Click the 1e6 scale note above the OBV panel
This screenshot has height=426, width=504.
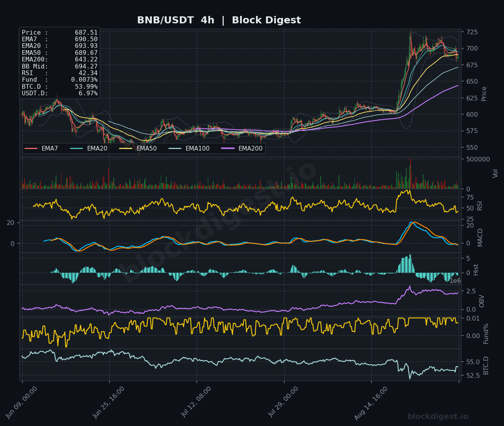455,281
